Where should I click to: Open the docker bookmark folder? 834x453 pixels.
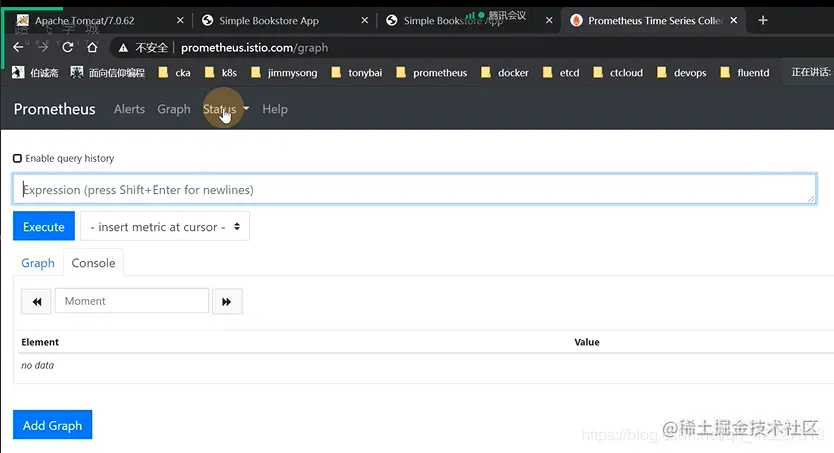click(505, 72)
